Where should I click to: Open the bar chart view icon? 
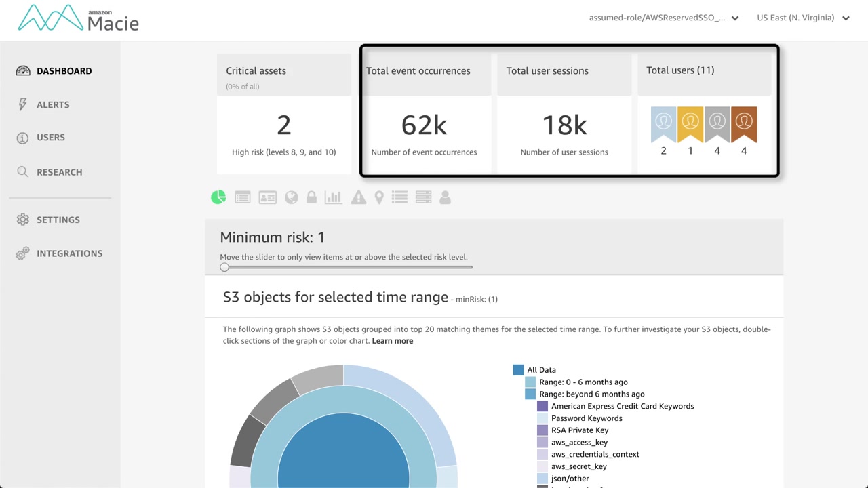click(x=333, y=197)
